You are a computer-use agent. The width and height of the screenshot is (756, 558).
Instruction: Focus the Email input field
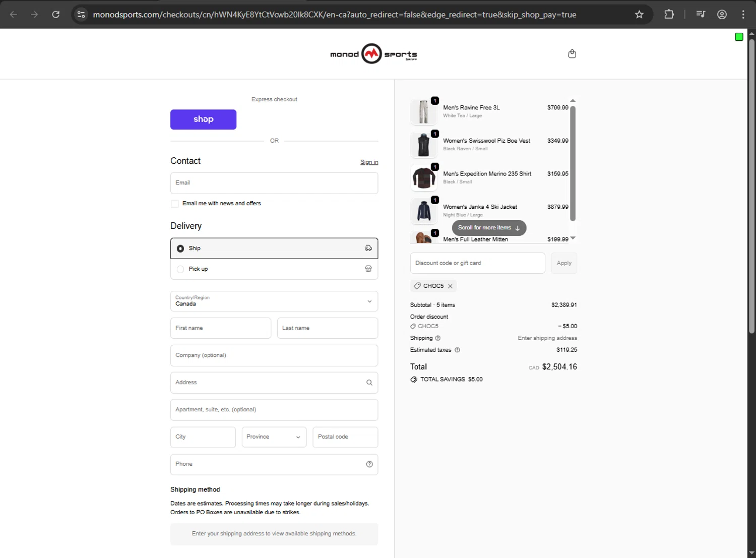click(274, 183)
